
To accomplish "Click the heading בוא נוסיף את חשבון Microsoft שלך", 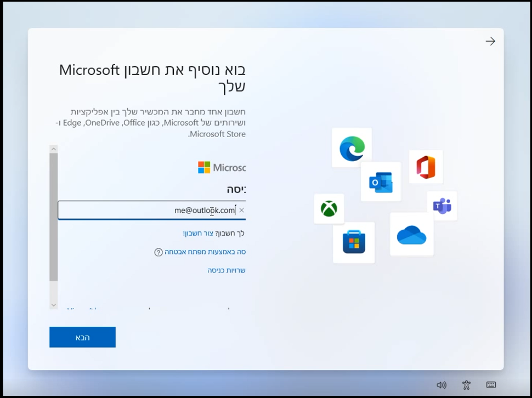I will tap(152, 78).
